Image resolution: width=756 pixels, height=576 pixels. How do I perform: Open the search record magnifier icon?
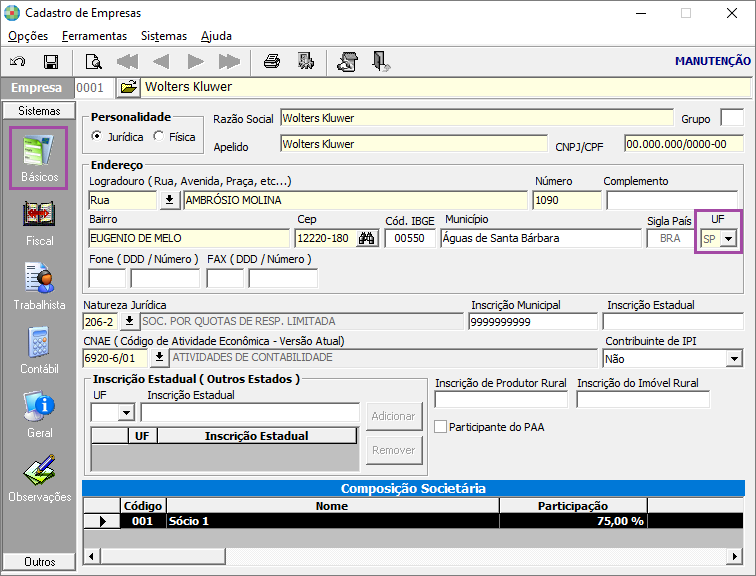click(x=93, y=62)
